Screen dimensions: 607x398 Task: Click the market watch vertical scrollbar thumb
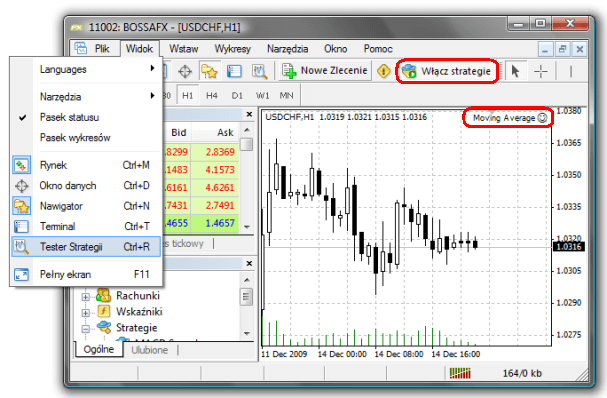point(247,144)
